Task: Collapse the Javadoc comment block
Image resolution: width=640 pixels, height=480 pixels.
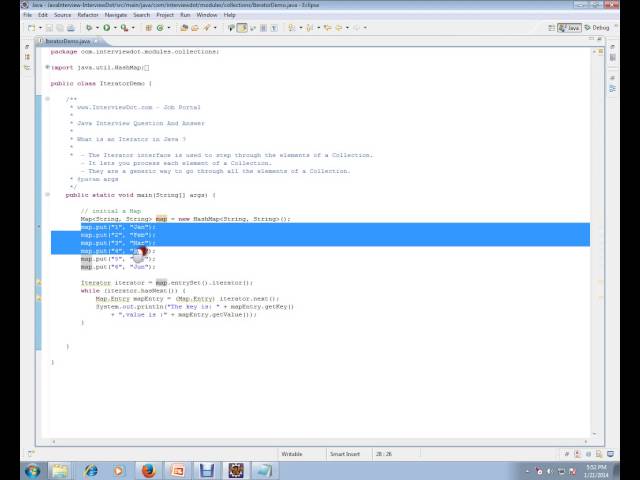Action: coord(47,99)
